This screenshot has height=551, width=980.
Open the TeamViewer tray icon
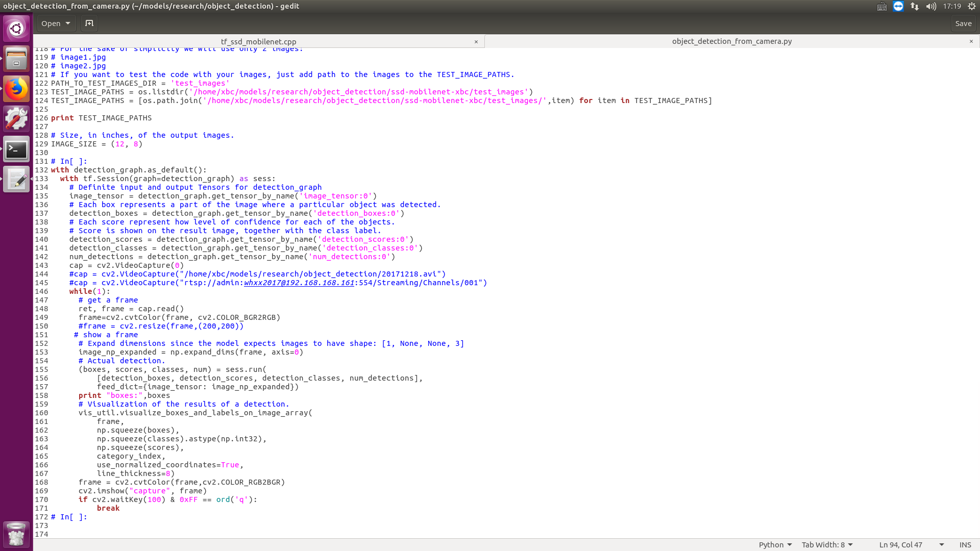point(898,6)
